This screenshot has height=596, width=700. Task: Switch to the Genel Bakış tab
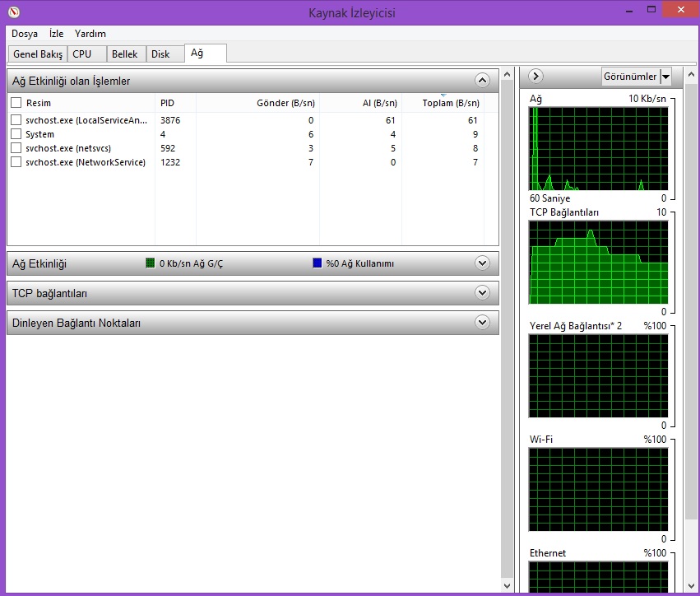pos(38,54)
